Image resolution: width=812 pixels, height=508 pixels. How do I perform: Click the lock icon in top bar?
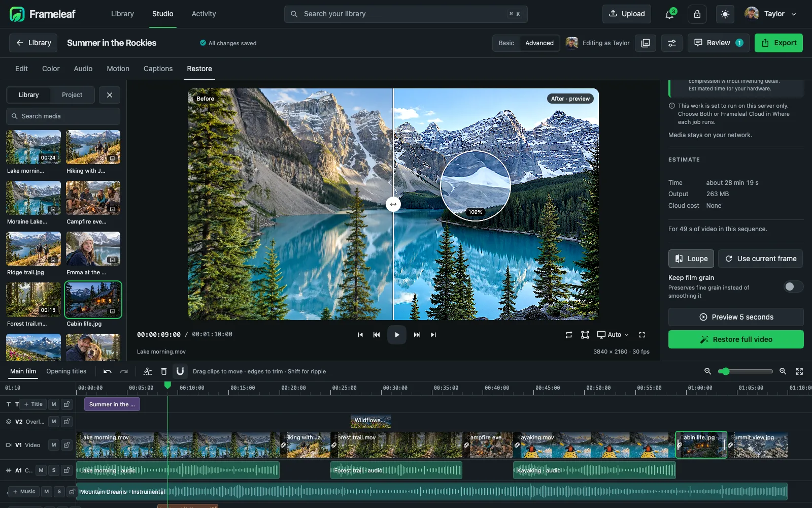click(x=697, y=14)
